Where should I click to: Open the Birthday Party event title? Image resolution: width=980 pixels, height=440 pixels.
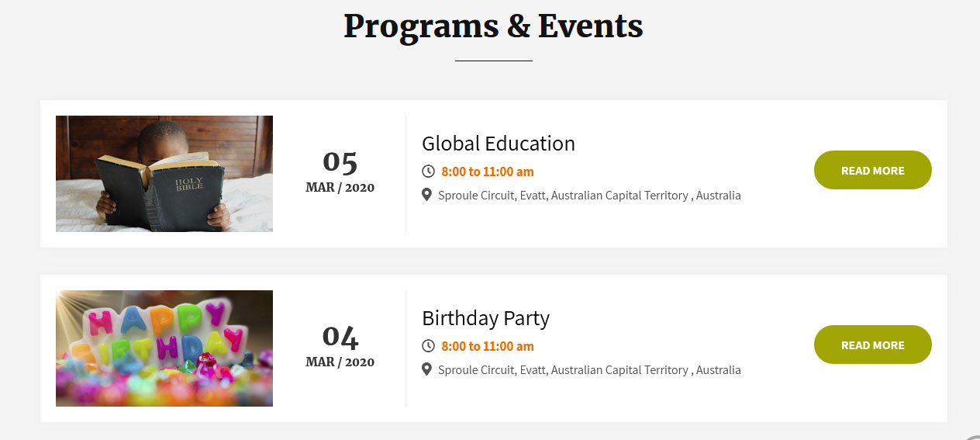click(485, 318)
